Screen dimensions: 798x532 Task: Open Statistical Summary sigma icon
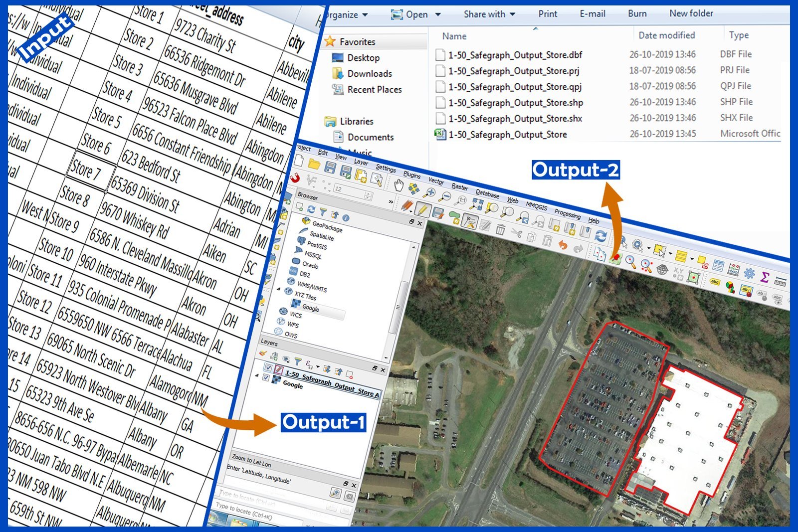(x=765, y=277)
